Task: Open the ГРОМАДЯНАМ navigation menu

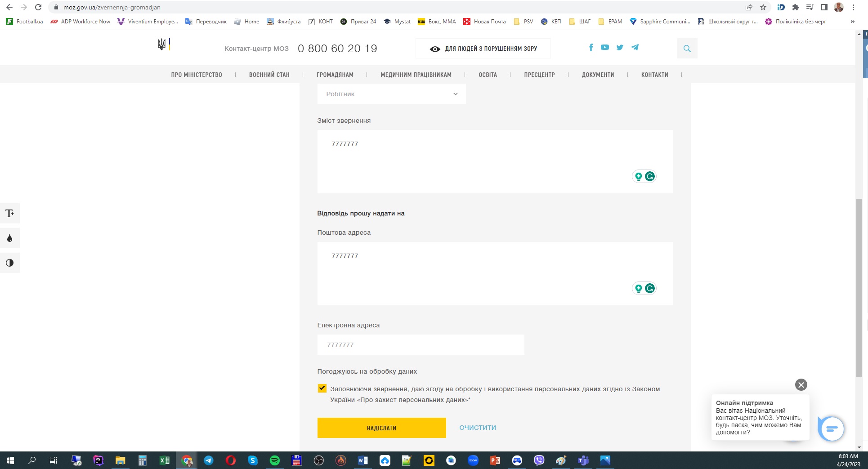Action: (335, 75)
